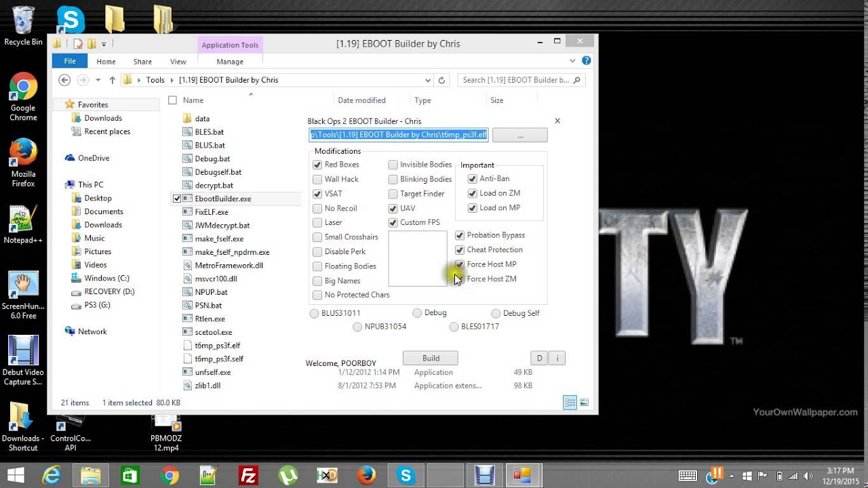The height and width of the screenshot is (488, 868).
Task: Open the View ribbon tab
Action: (x=178, y=61)
